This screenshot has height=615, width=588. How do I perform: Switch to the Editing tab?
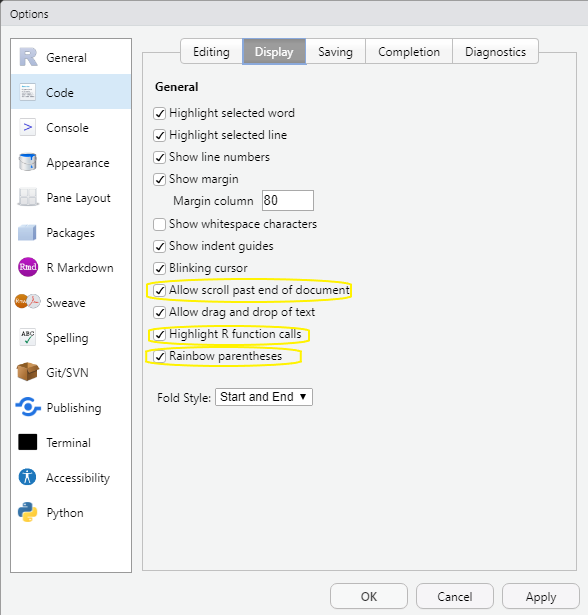[x=211, y=51]
